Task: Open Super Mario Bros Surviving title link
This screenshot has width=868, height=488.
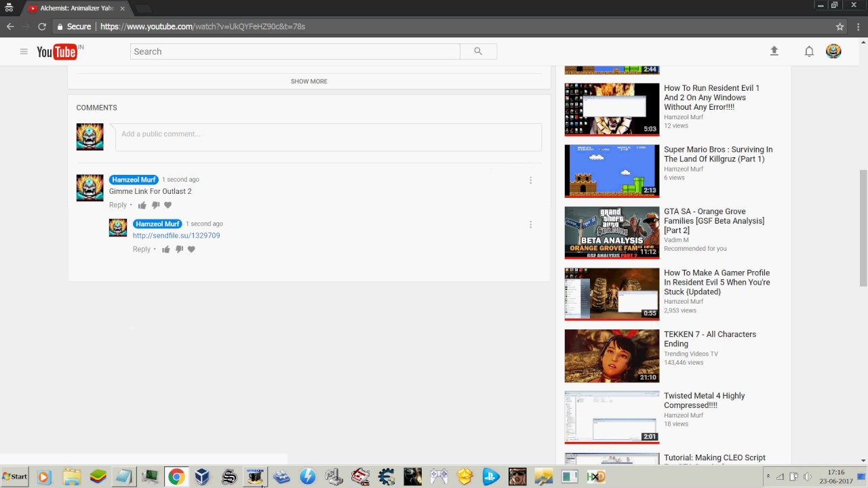Action: (x=718, y=154)
